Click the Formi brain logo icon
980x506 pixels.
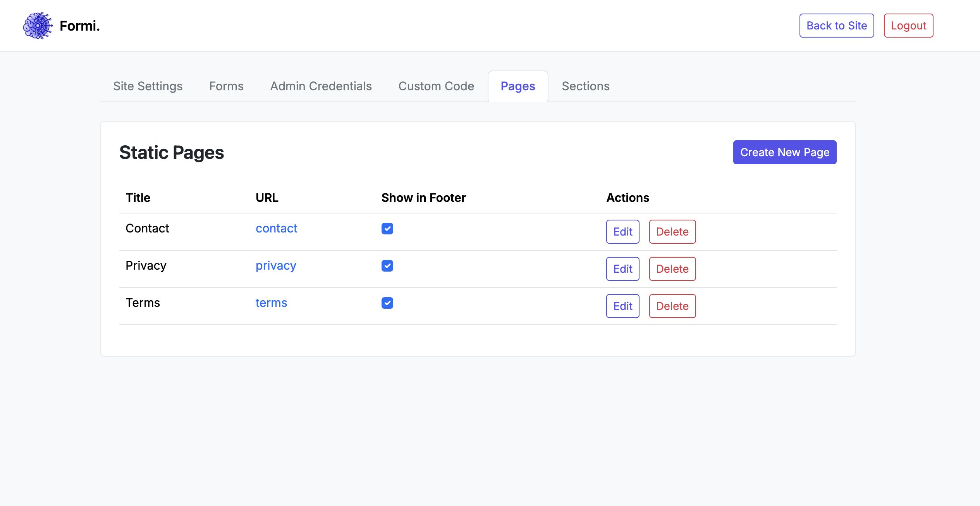[x=38, y=26]
